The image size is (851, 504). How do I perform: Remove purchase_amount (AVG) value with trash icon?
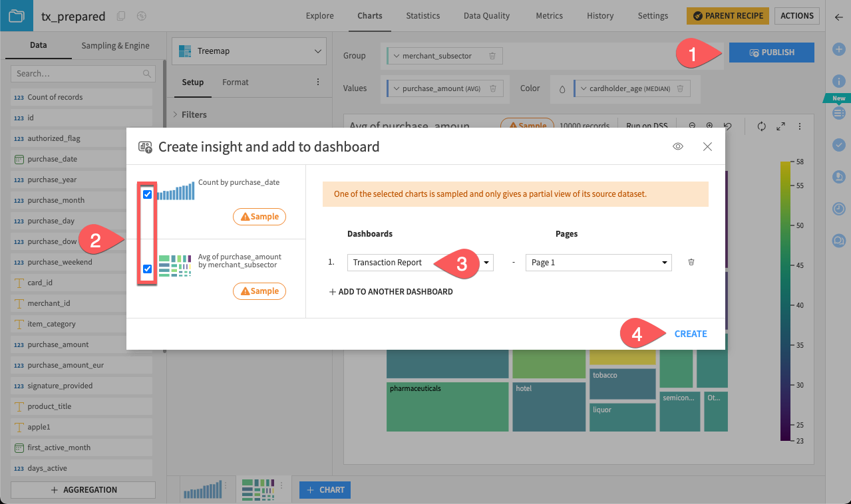coord(493,88)
